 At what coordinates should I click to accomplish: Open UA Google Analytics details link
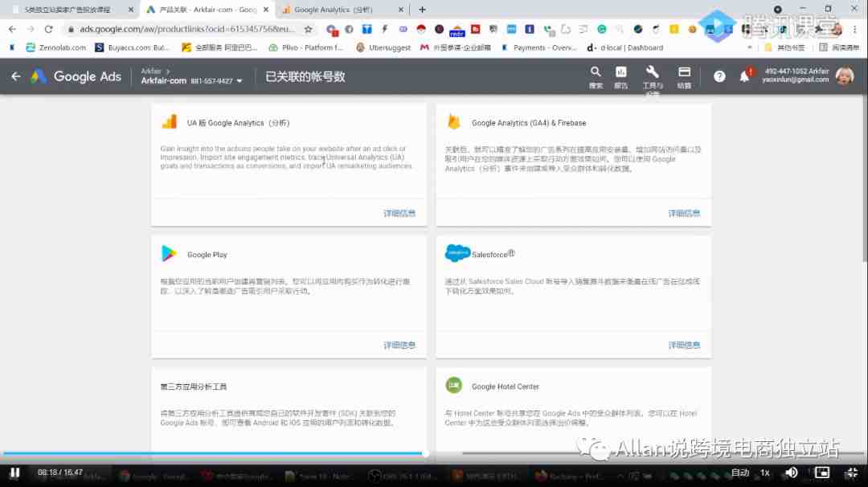(x=399, y=213)
